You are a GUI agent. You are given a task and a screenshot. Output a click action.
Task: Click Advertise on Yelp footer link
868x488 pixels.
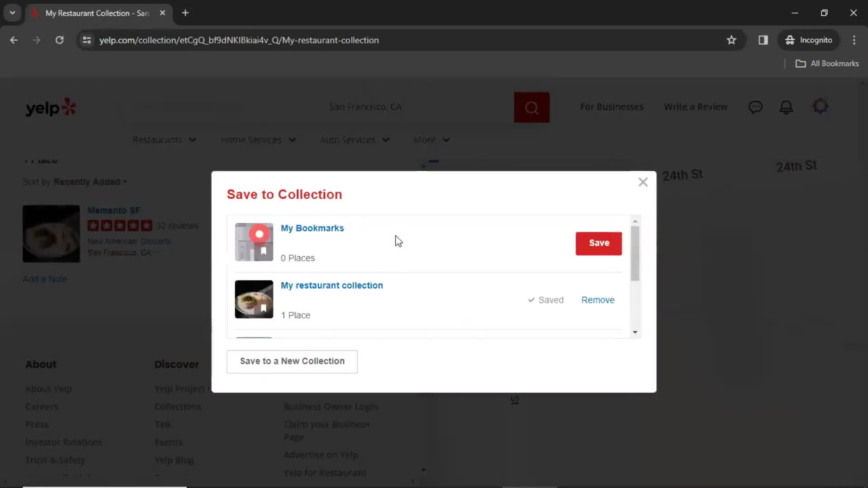[321, 455]
